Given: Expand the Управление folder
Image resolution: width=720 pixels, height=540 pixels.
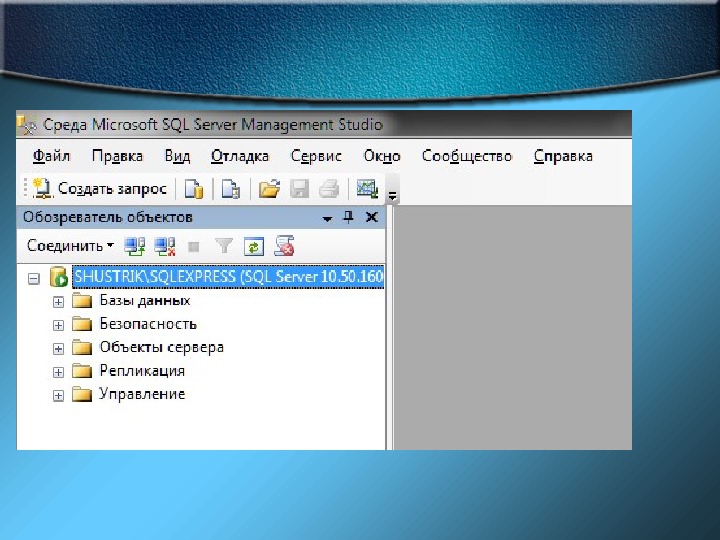Looking at the screenshot, I should pyautogui.click(x=58, y=396).
